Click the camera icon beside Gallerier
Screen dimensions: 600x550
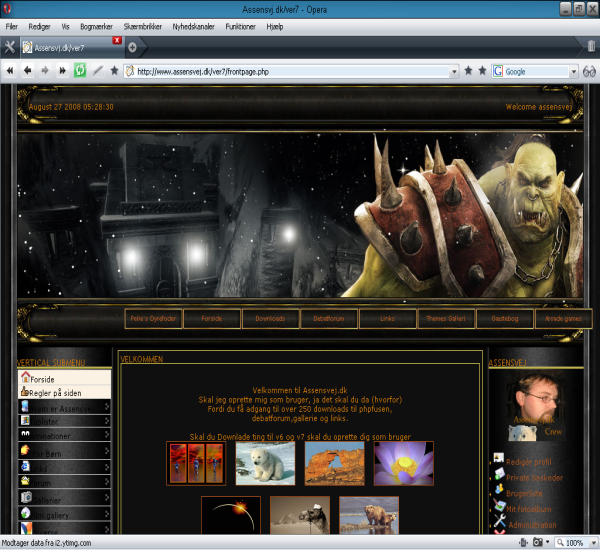(26, 497)
